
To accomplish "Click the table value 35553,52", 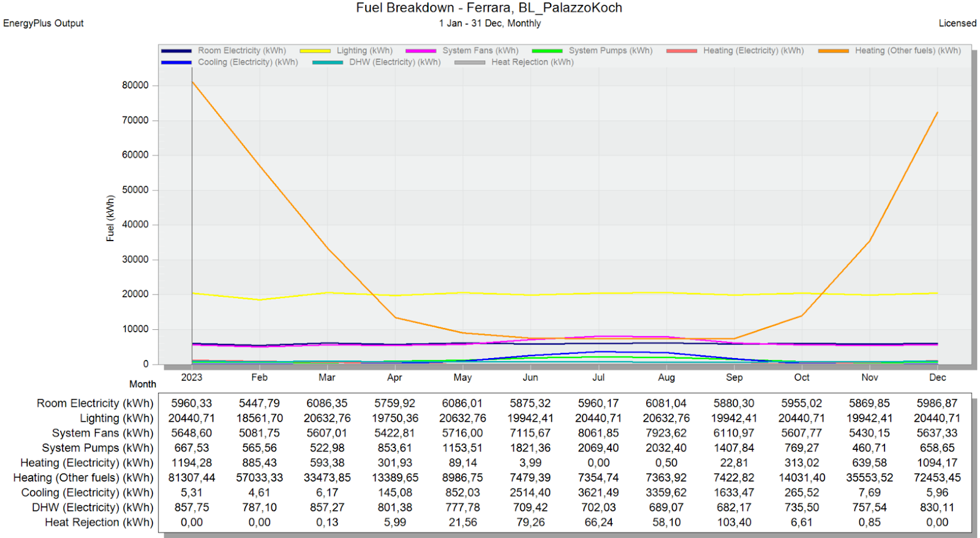I will (x=870, y=477).
